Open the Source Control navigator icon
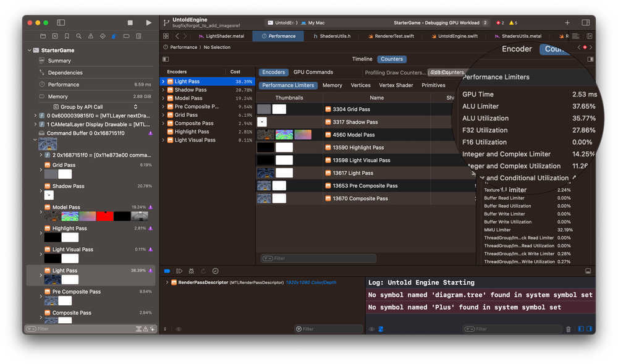 [55, 36]
